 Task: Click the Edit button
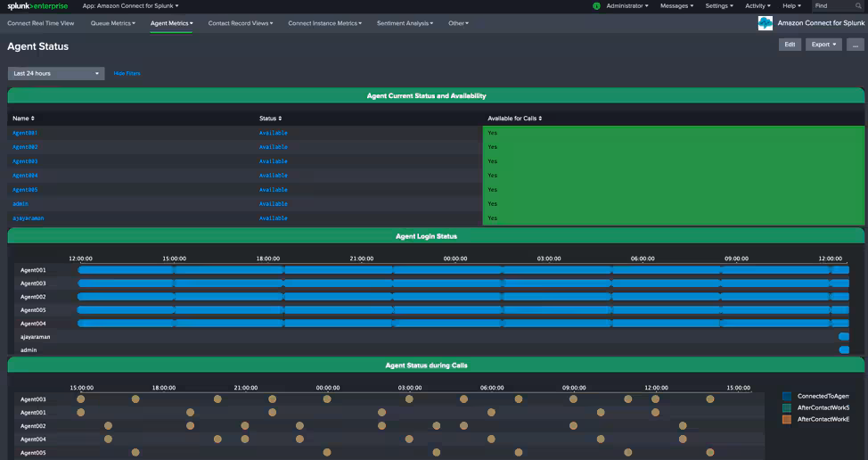click(x=790, y=45)
